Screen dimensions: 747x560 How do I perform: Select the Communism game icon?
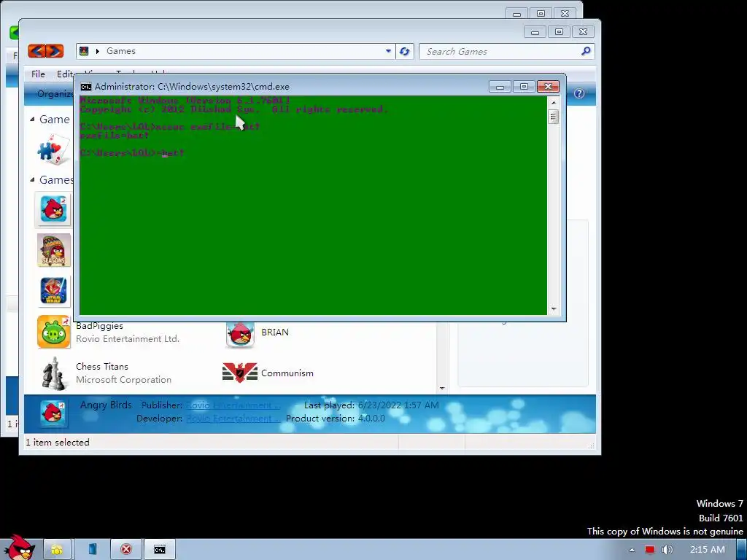pos(239,373)
